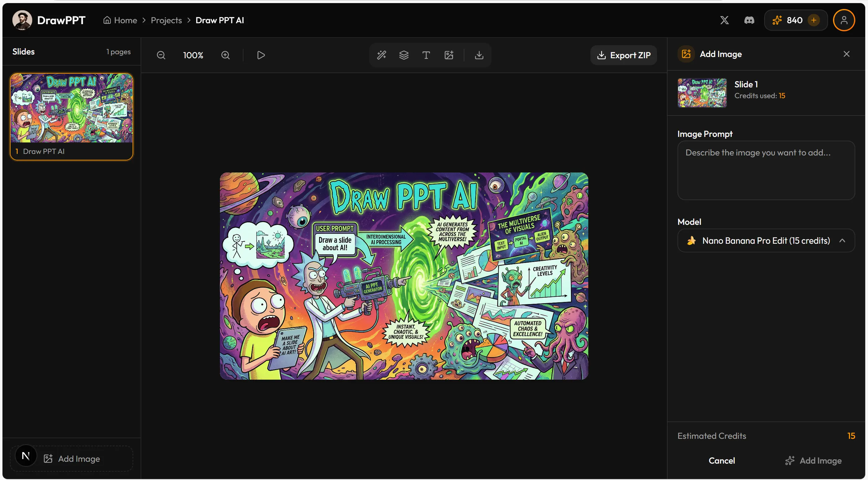Open the Nano Banana Pro Edit model dropdown
The height and width of the screenshot is (480, 868).
coord(766,241)
